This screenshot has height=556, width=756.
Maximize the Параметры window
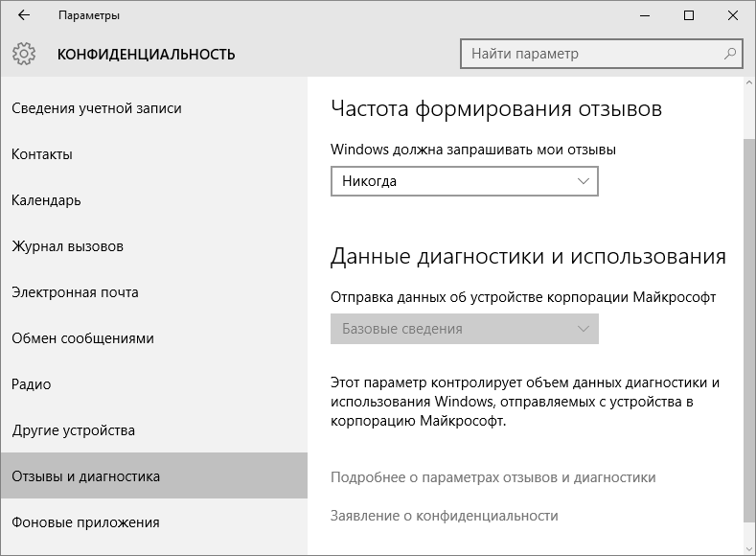tap(689, 15)
